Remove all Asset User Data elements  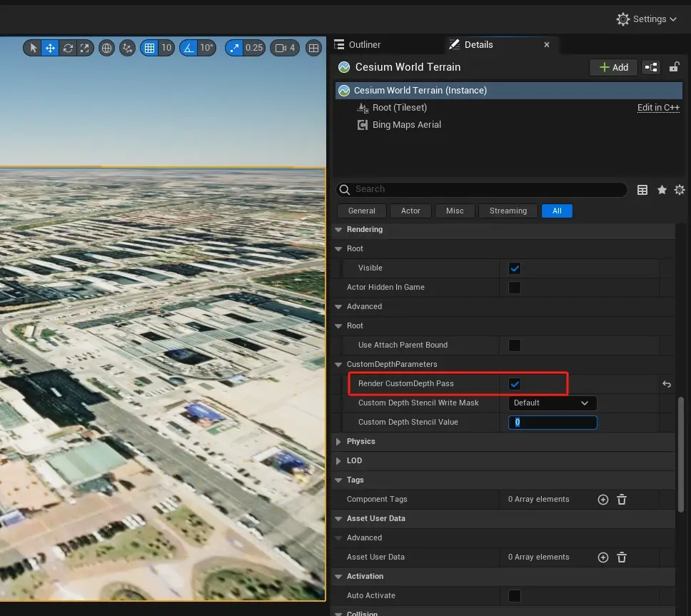[621, 557]
